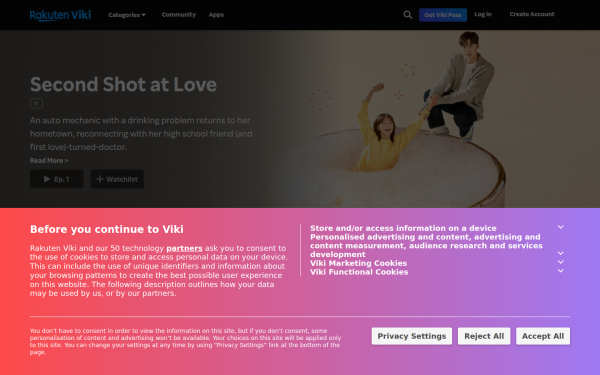Expand Viki Functional Cookies chevron
The width and height of the screenshot is (600, 375).
click(561, 271)
